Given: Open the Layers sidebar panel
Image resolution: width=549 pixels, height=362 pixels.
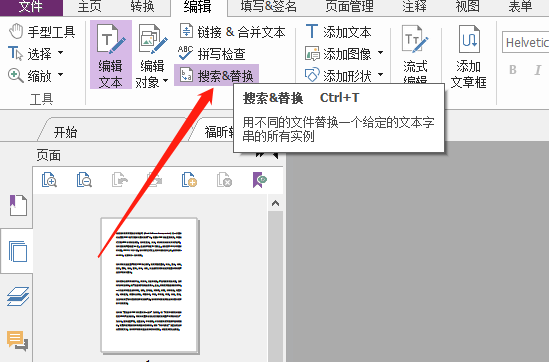Looking at the screenshot, I should click(18, 296).
